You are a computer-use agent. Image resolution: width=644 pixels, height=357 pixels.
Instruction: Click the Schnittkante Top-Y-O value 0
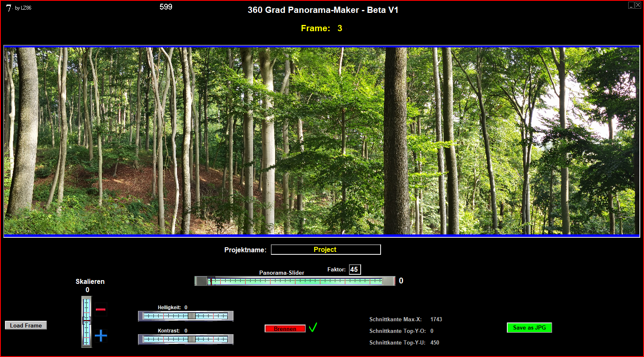pos(432,331)
